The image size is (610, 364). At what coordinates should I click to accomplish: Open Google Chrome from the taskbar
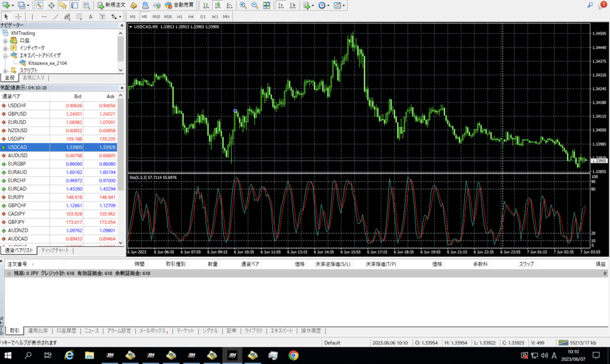pos(293,356)
